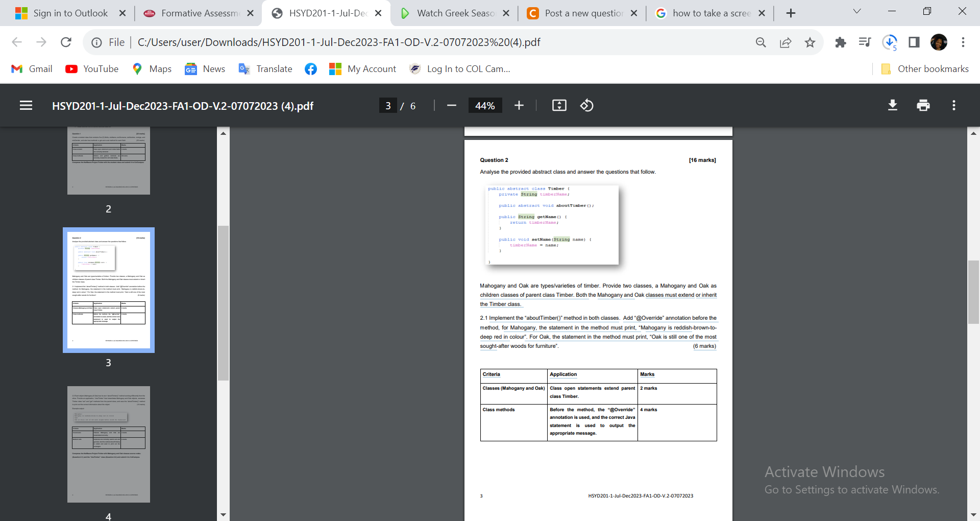Viewport: 980px width, 521px height.
Task: Expand the Other bookmarks folder
Action: tap(924, 68)
